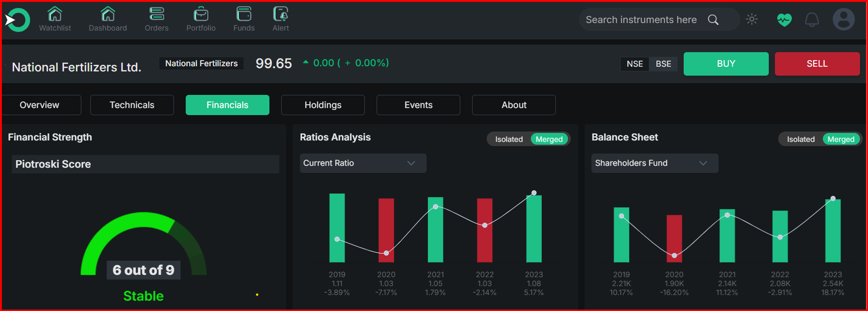Click the 1.11 ratio value for 2019
The image size is (868, 311).
[x=337, y=283]
